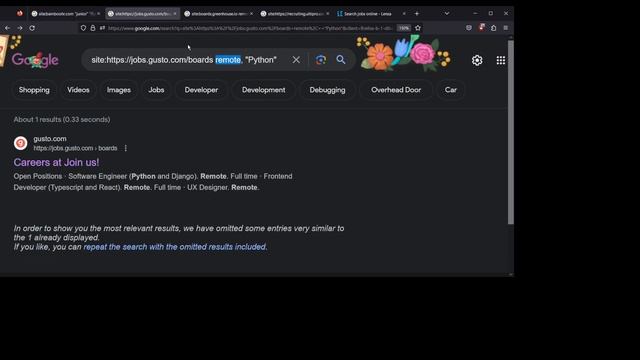This screenshot has width=640, height=360.
Task: Open the Firefox hamburger menu
Action: coord(506,28)
